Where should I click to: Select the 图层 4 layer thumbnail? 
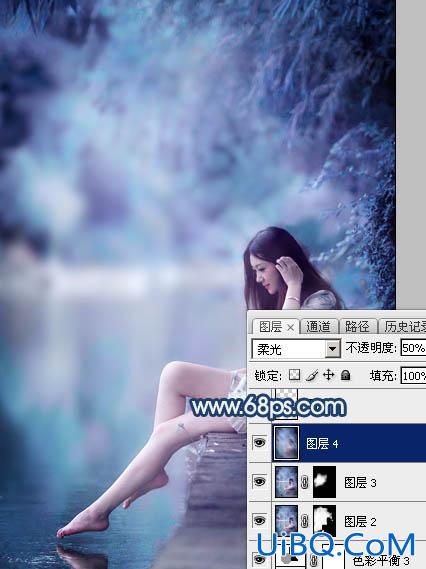286,443
